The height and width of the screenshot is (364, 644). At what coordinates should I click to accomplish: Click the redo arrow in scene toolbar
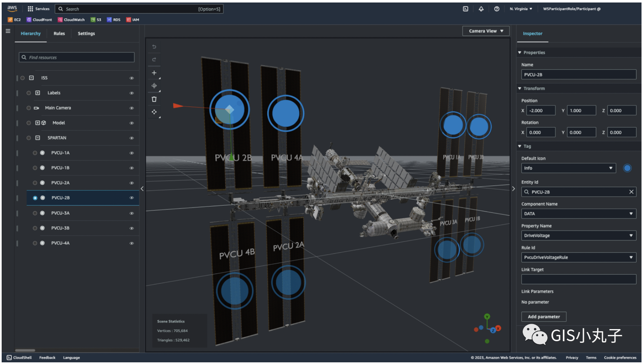click(x=154, y=59)
